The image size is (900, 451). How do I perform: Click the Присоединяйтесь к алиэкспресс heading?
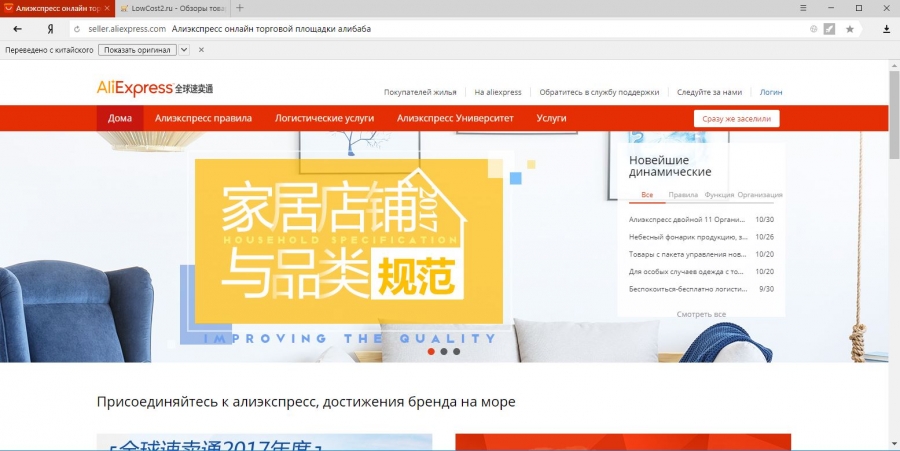[x=306, y=402]
